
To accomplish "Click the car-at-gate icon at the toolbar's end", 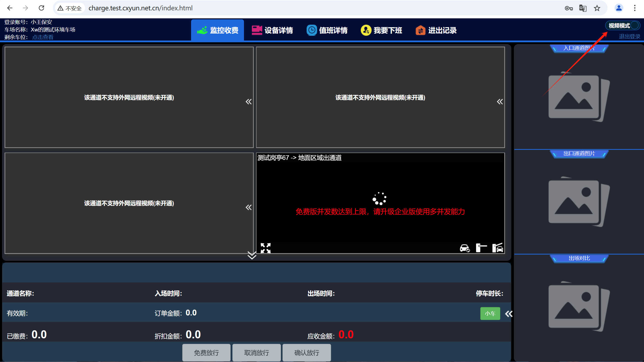I will click(x=497, y=248).
